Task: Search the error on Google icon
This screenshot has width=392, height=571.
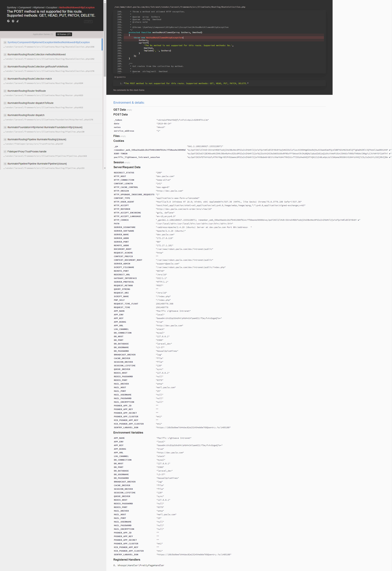Action: tap(8, 21)
